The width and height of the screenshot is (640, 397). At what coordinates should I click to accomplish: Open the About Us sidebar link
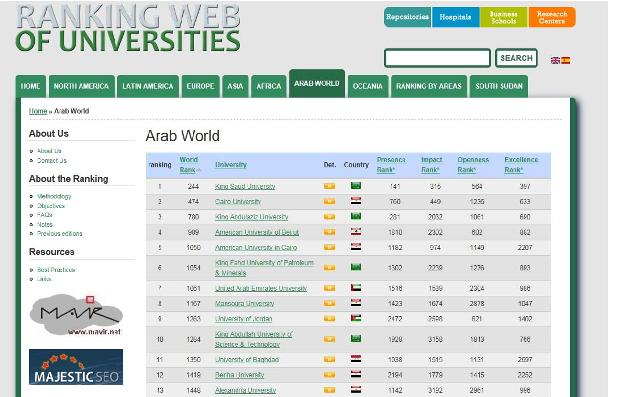coord(49,151)
